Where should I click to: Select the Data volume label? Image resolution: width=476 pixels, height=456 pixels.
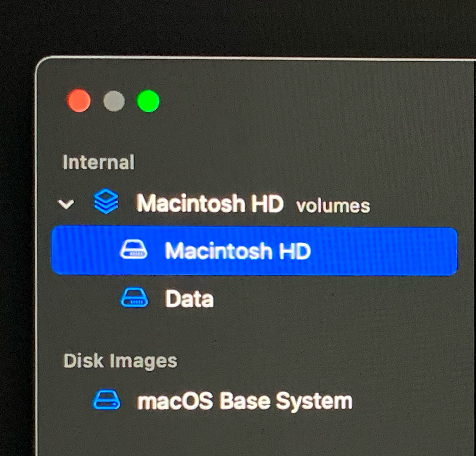click(x=189, y=299)
